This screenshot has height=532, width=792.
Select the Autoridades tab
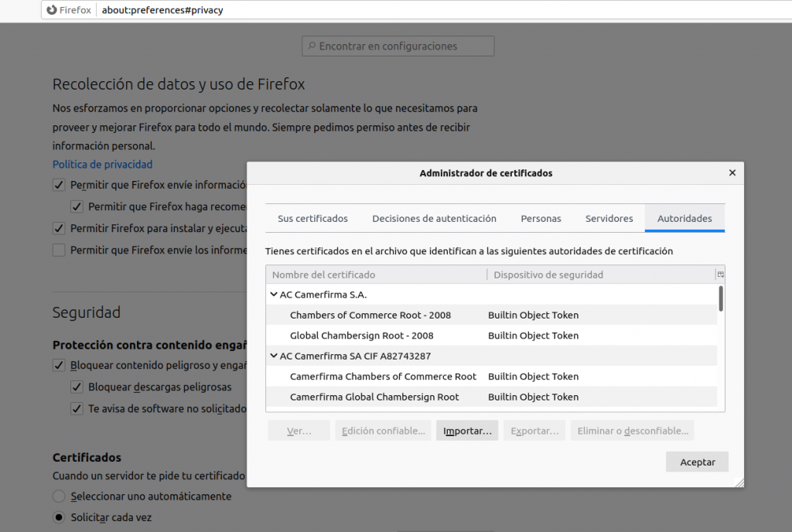684,219
